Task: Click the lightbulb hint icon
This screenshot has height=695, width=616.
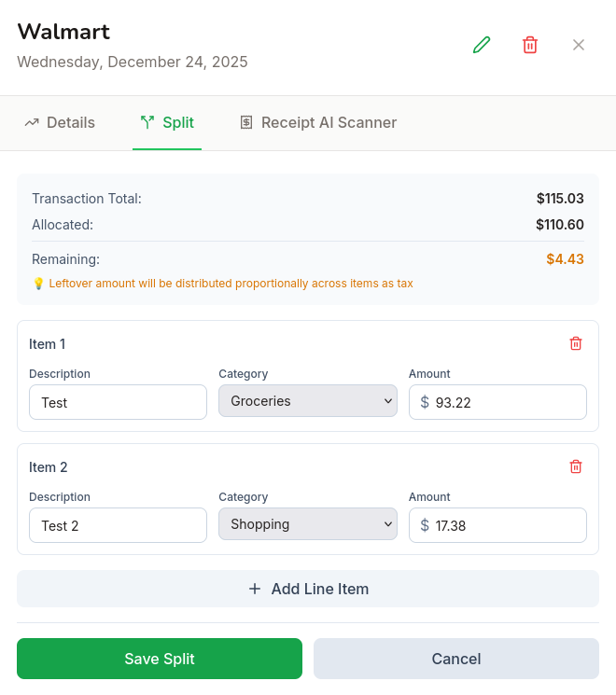Action: (38, 284)
